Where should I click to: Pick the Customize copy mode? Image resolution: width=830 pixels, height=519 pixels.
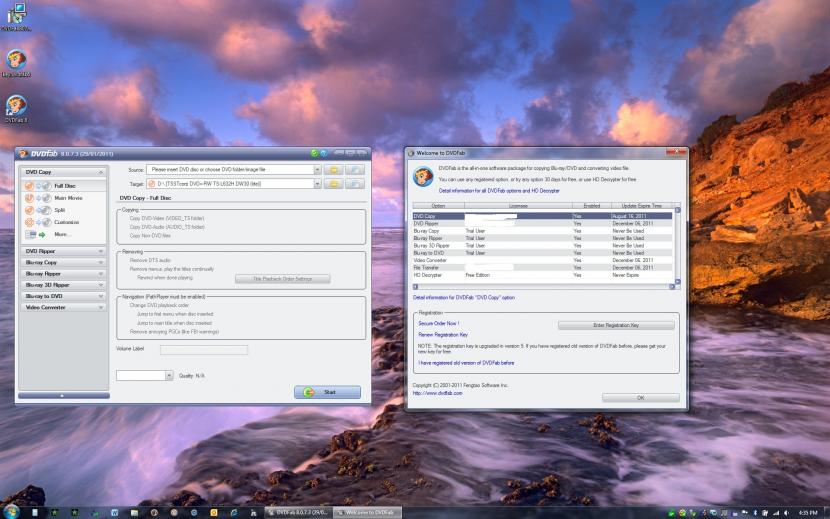(x=66, y=222)
